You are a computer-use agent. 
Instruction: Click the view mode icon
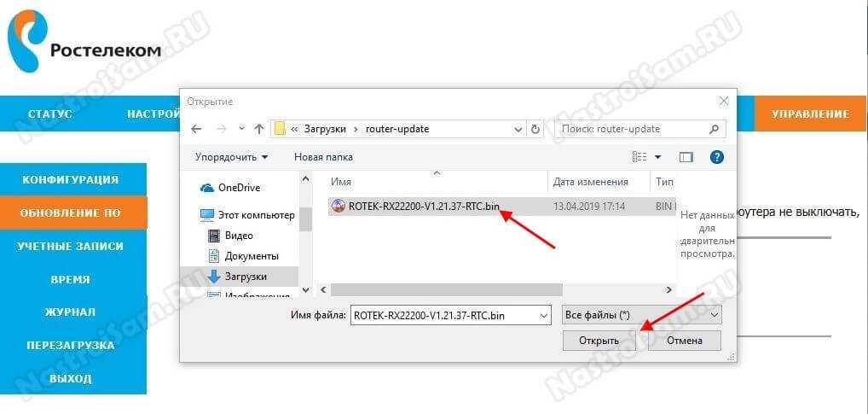click(x=640, y=157)
